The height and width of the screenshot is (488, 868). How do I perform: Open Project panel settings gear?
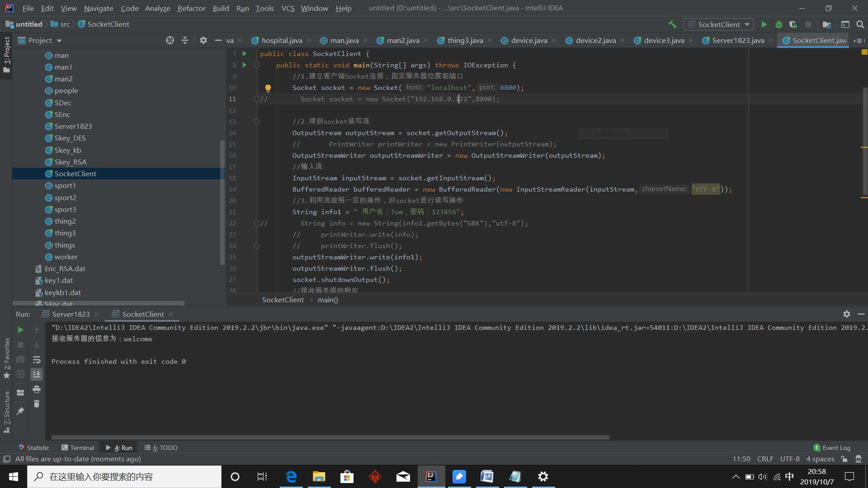click(203, 40)
